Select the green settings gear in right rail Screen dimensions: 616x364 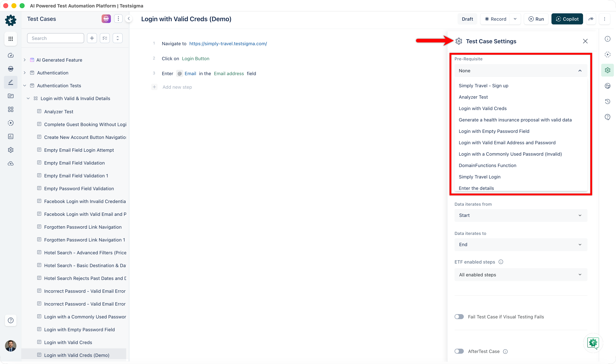608,70
